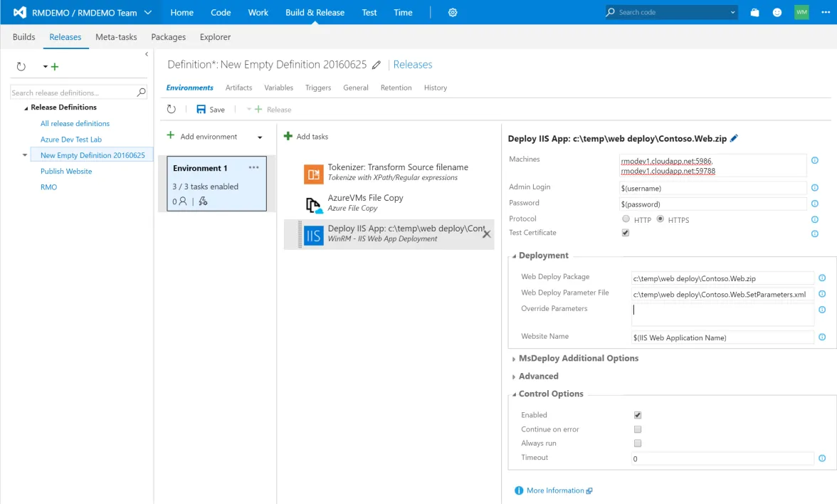Screen dimensions: 837x504
Task: Expand New Empty Definition tree arrow
Action: [24, 155]
